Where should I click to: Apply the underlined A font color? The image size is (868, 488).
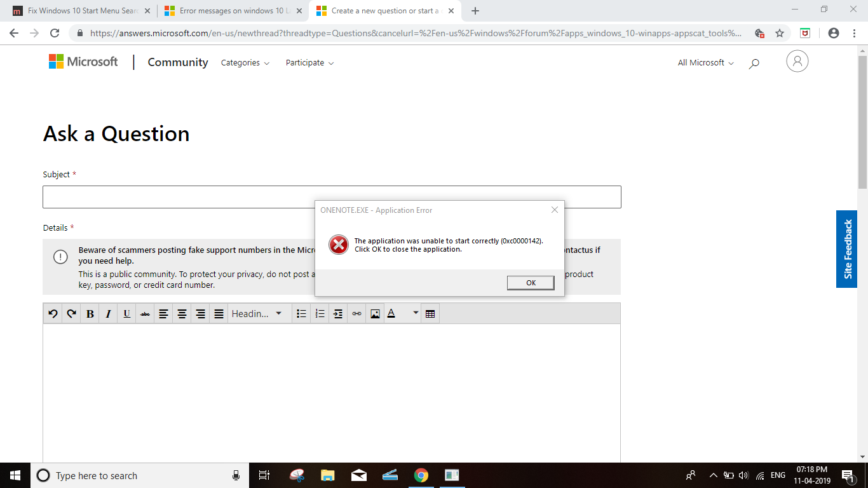(391, 313)
